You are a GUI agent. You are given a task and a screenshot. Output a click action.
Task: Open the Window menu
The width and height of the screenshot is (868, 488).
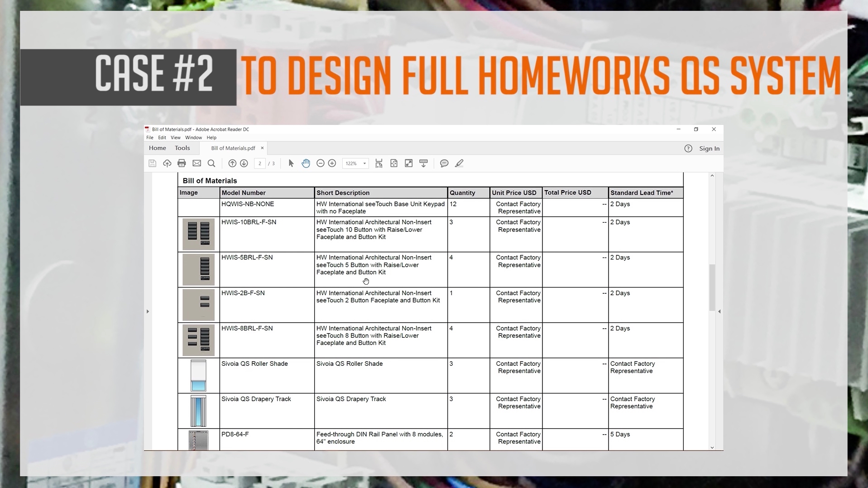[x=193, y=138]
